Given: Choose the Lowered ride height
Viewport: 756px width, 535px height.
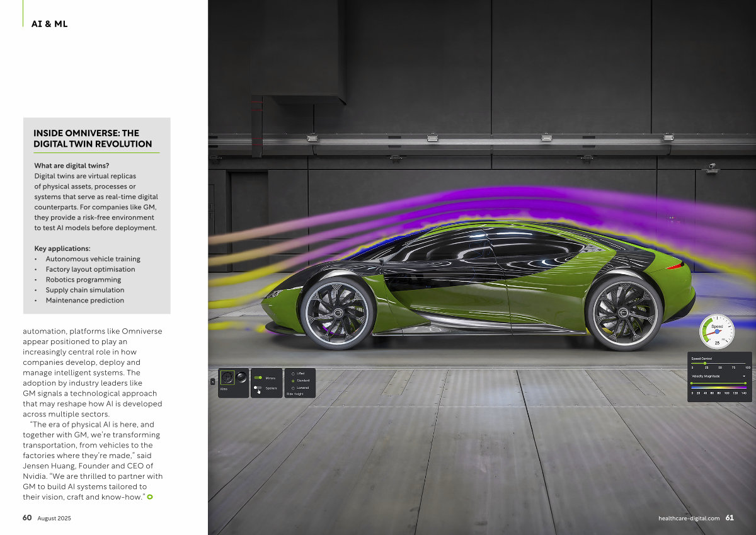Looking at the screenshot, I should pyautogui.click(x=293, y=388).
